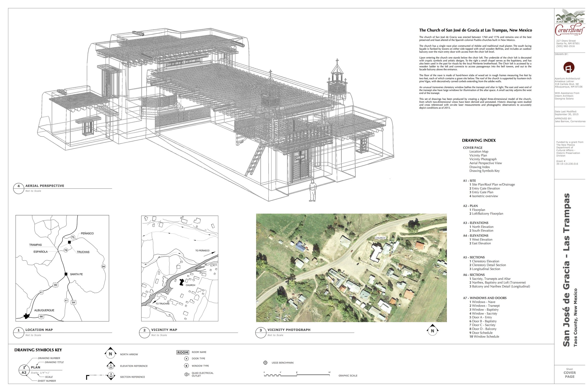Click the location map drawing
This screenshot has height=392, width=588.
point(62,268)
